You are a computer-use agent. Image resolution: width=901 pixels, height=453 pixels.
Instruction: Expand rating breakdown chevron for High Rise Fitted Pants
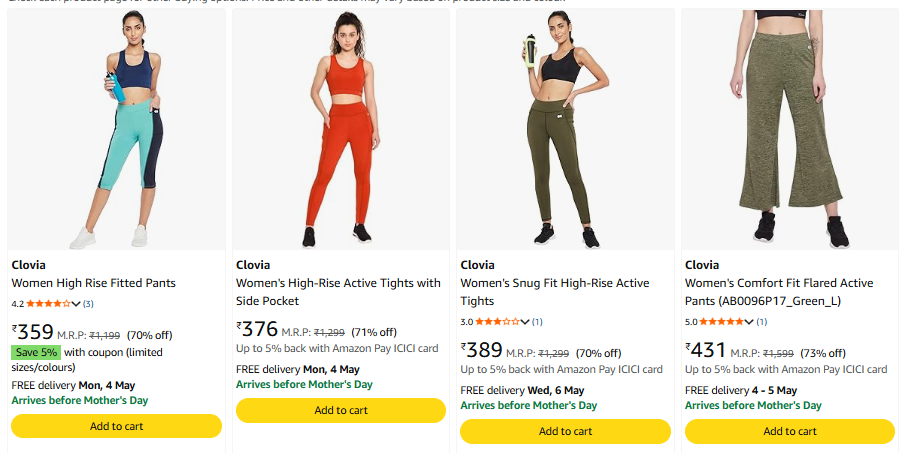pos(77,304)
